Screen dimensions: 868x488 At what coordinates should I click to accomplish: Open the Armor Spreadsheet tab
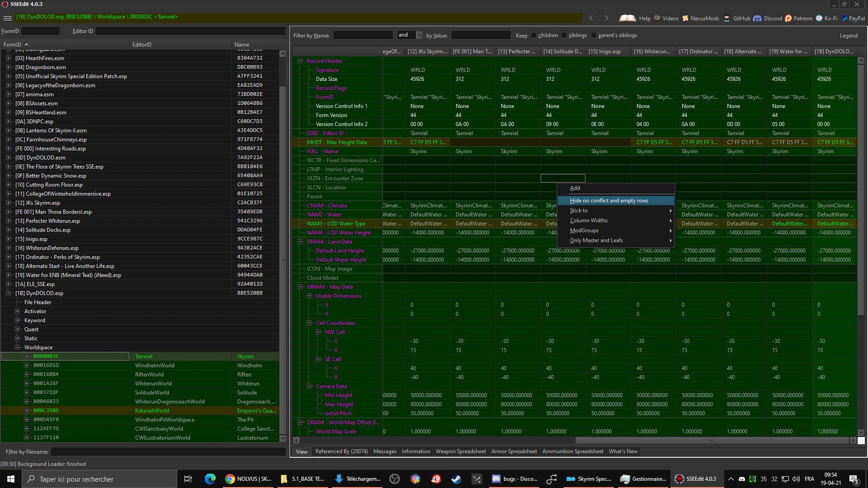tap(514, 451)
